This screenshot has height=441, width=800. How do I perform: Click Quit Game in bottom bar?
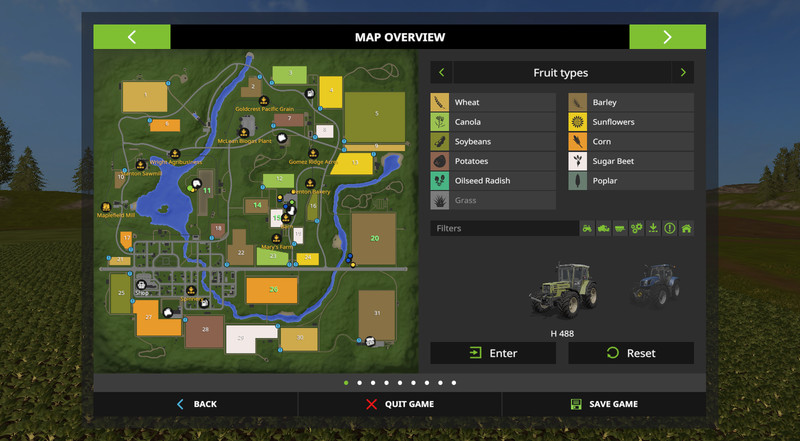coord(400,404)
